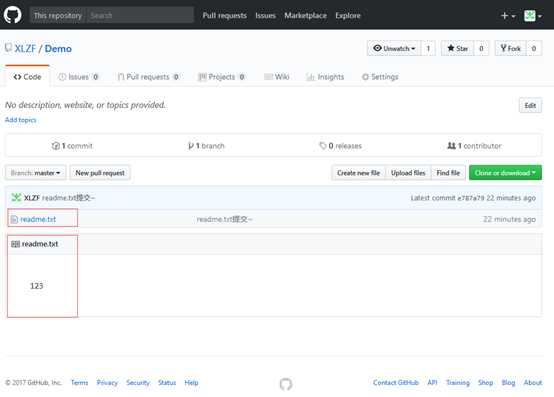View fork count next to Fork

click(x=534, y=48)
